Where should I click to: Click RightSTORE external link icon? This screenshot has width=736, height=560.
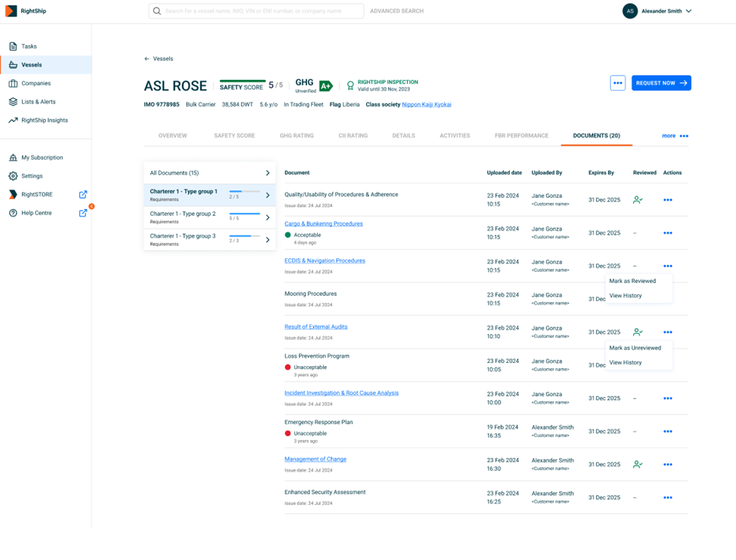tap(83, 194)
